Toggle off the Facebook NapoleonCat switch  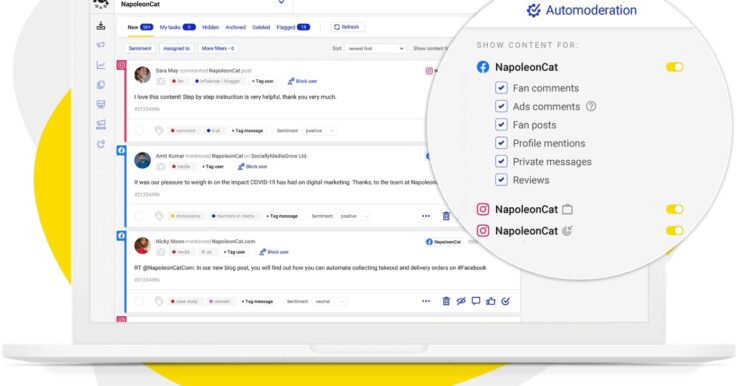(674, 67)
